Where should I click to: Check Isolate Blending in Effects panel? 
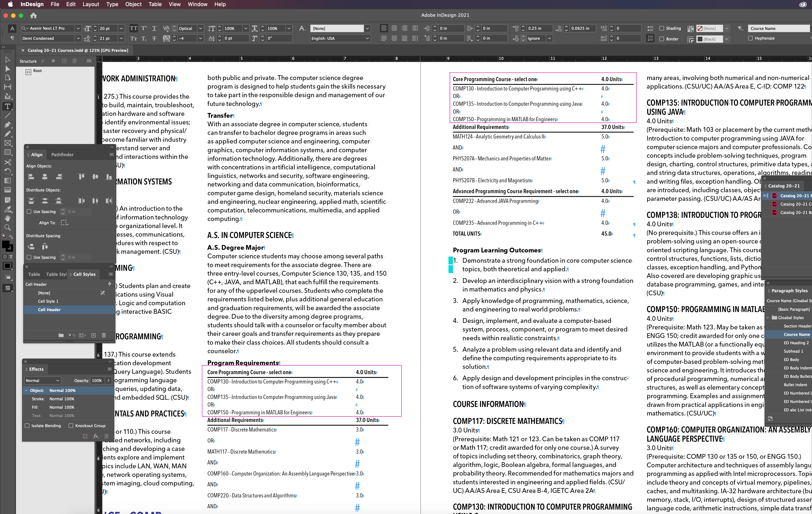[27, 426]
